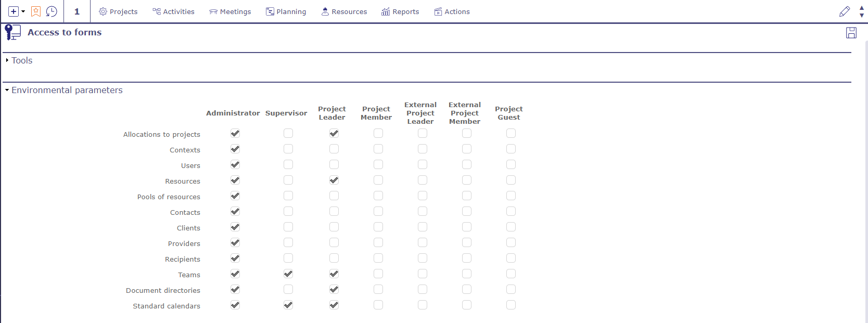This screenshot has height=323, width=868.
Task: Click the up arrow at top right
Action: [862, 8]
